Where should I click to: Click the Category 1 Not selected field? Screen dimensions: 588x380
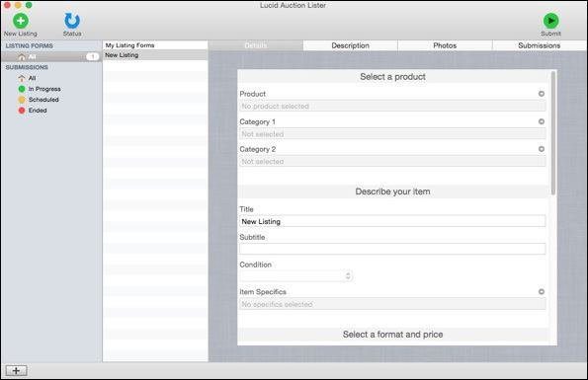click(392, 133)
